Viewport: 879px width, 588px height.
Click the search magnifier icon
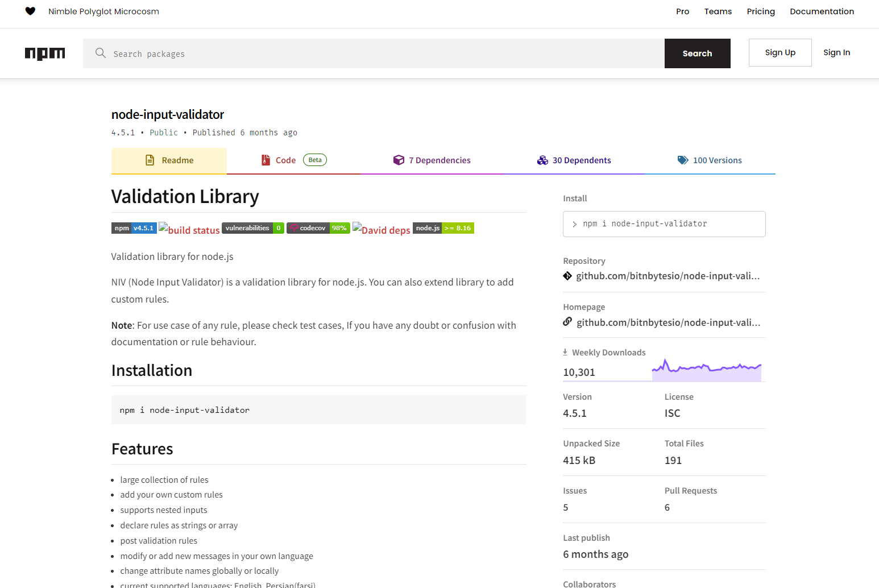[101, 53]
